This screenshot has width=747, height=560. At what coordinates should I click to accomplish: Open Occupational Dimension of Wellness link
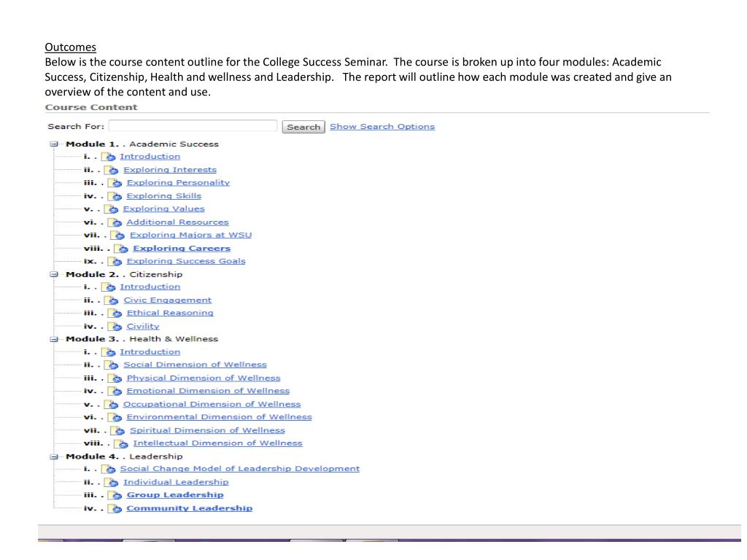click(x=212, y=404)
